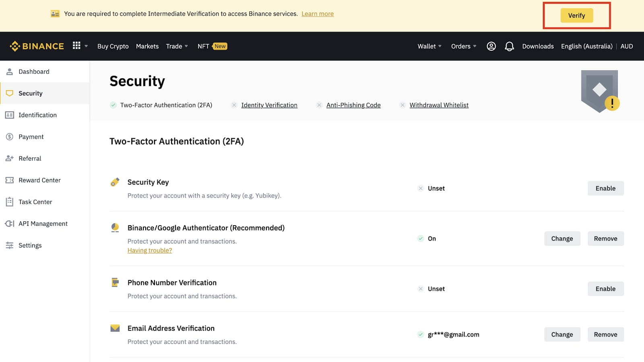Screen dimensions: 644x362
Task: Click the Dashboard person icon
Action: coord(10,72)
